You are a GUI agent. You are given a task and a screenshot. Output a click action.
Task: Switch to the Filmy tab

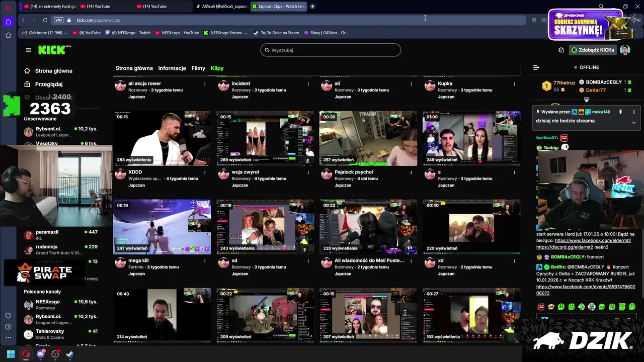tap(198, 68)
